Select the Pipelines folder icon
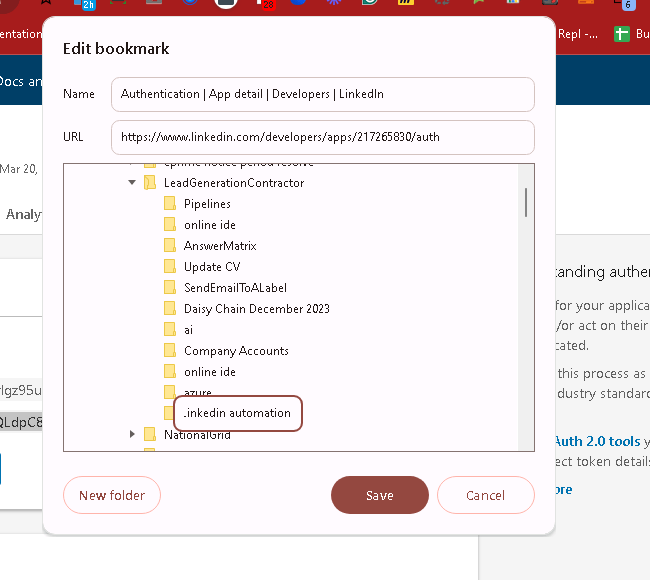Viewport: 650px width, 580px height. pyautogui.click(x=170, y=204)
